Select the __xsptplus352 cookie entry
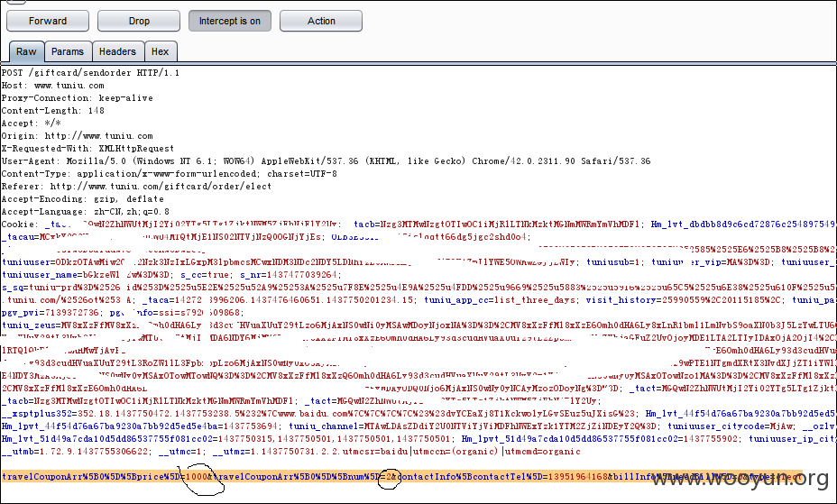837x504 pixels. click(x=318, y=414)
